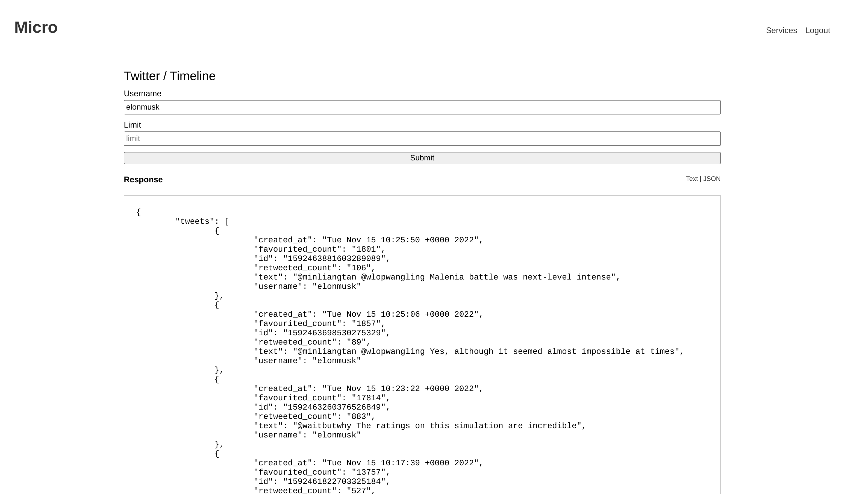Select created_at value 10:25:06
The height and width of the screenshot is (494, 868).
click(x=368, y=314)
